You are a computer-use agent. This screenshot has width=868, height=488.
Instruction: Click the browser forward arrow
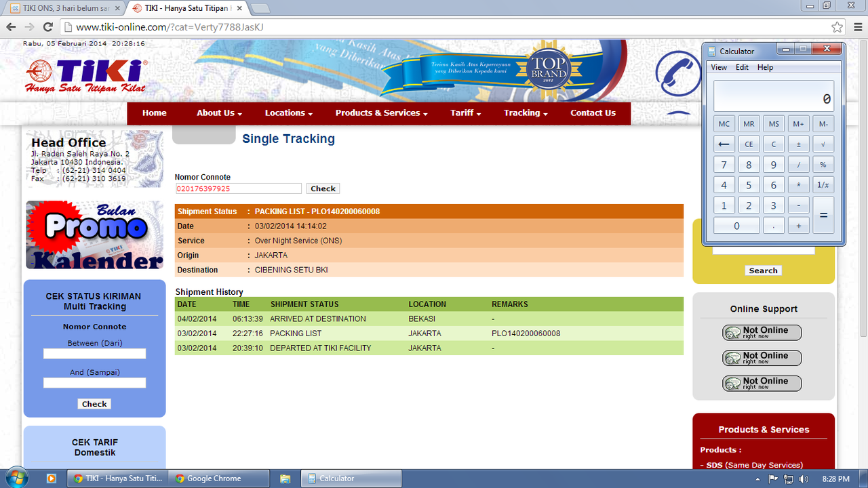29,27
